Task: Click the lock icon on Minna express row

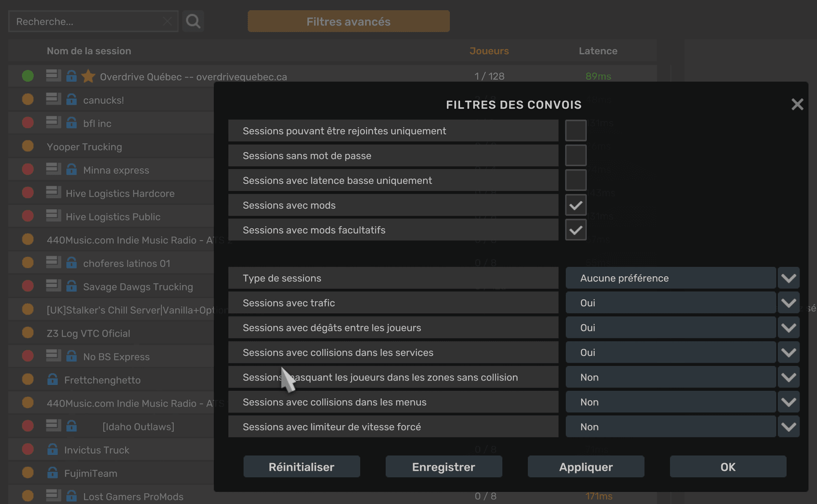Action: pyautogui.click(x=71, y=170)
